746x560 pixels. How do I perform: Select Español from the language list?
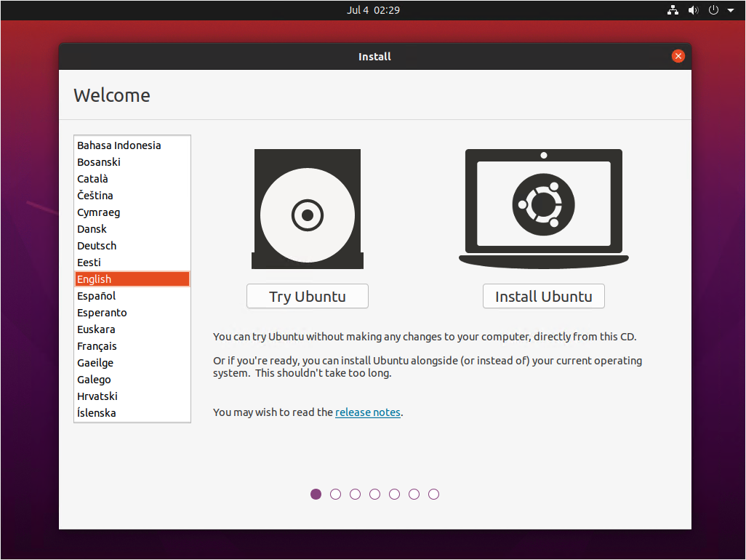tap(97, 296)
